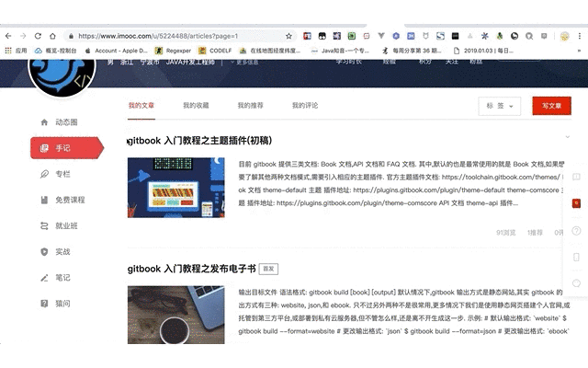Switch to 我的收藏 tab
The width and height of the screenshot is (588, 368).
point(195,106)
